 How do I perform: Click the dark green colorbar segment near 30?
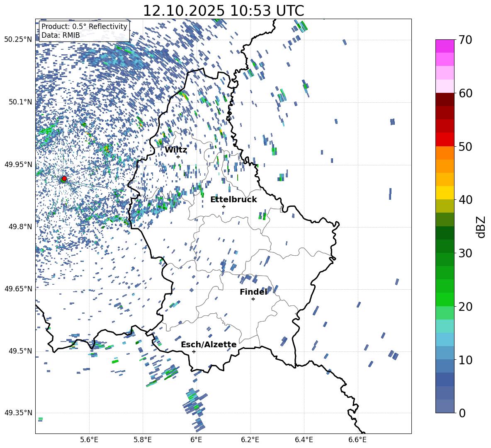(x=445, y=246)
